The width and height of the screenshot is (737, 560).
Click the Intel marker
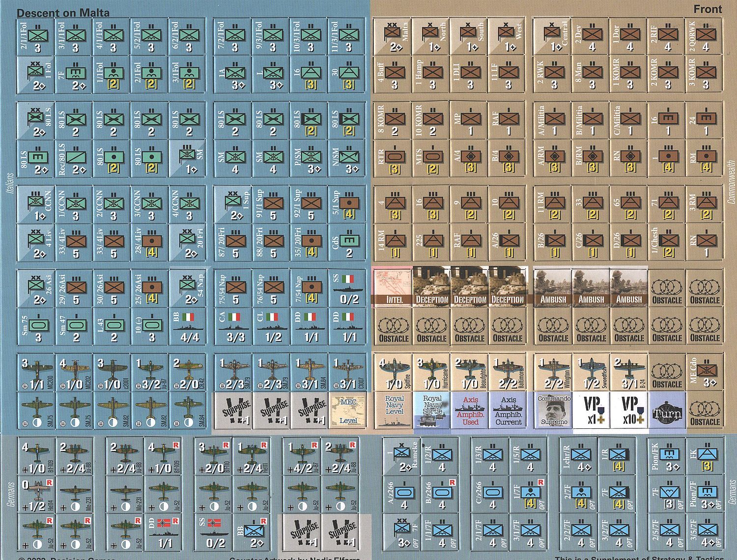pyautogui.click(x=392, y=287)
